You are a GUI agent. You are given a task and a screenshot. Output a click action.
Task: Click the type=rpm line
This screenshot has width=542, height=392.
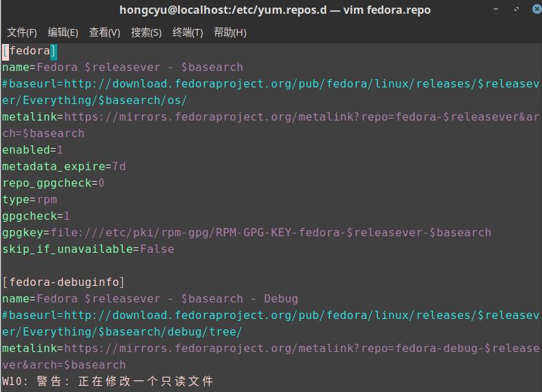pyautogui.click(x=30, y=200)
